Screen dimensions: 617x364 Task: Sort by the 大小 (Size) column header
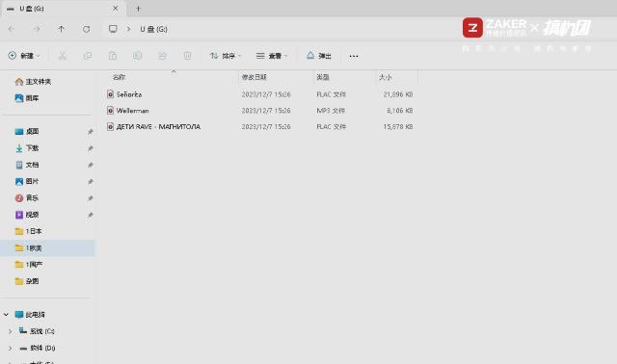386,77
